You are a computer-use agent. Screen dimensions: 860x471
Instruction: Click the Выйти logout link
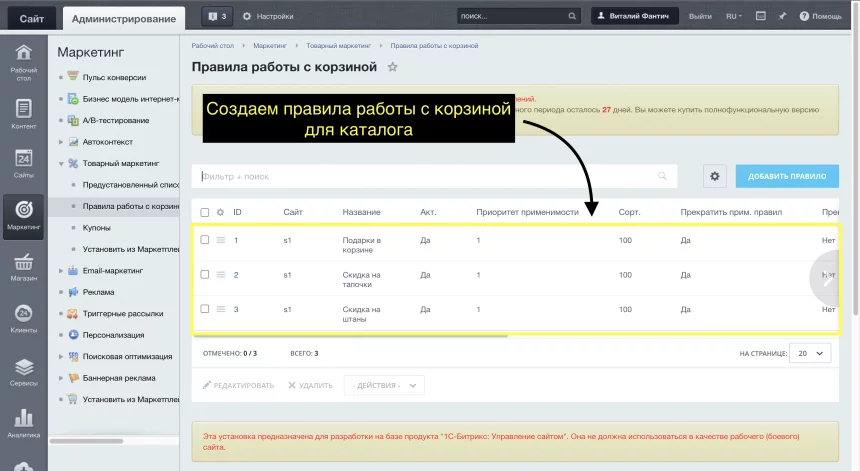point(700,16)
